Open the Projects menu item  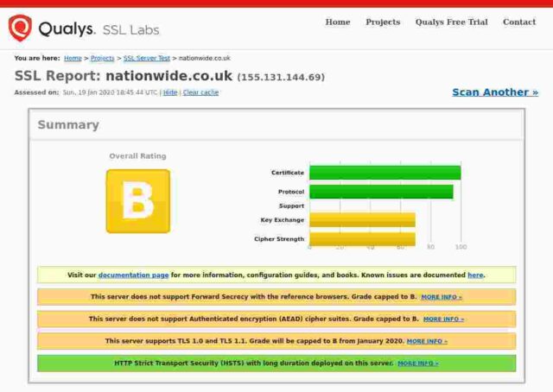[383, 22]
